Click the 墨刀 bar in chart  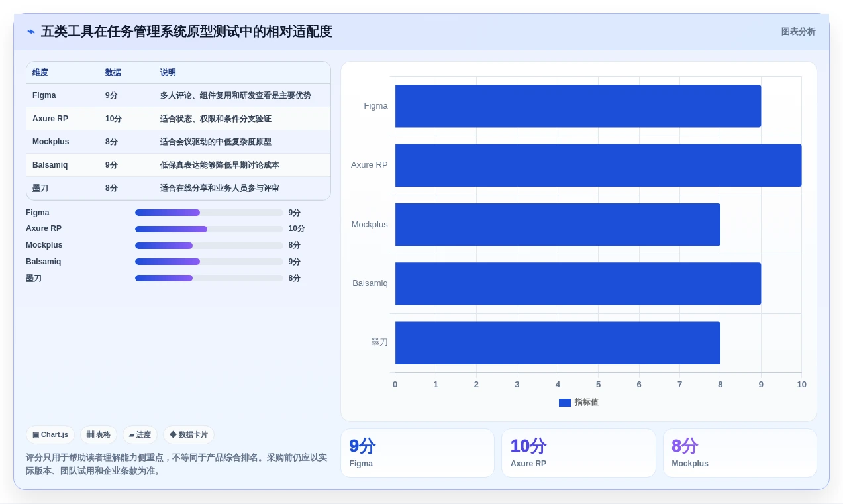click(558, 342)
